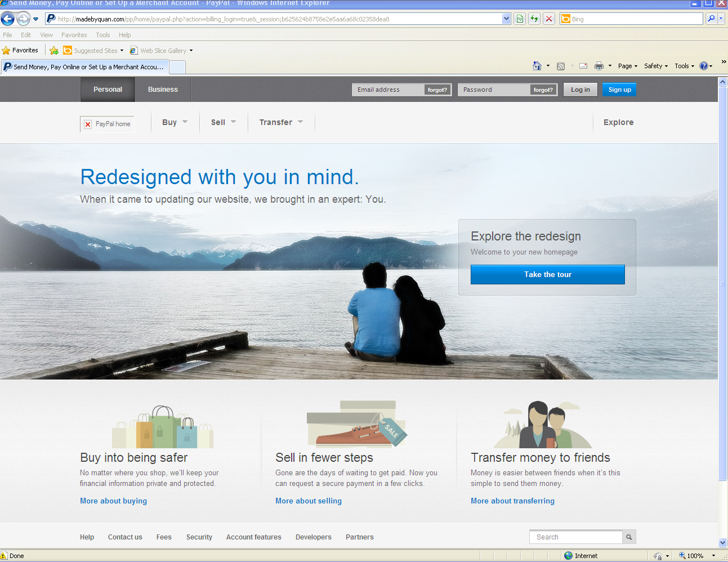Click the Bing search magnifier button
The image size is (728, 562).
[711, 19]
